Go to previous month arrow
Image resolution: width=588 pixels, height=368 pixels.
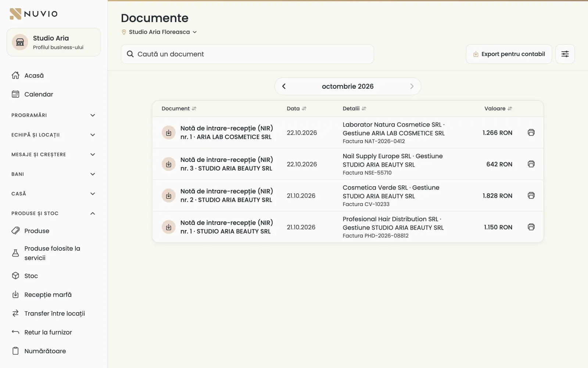pos(284,86)
